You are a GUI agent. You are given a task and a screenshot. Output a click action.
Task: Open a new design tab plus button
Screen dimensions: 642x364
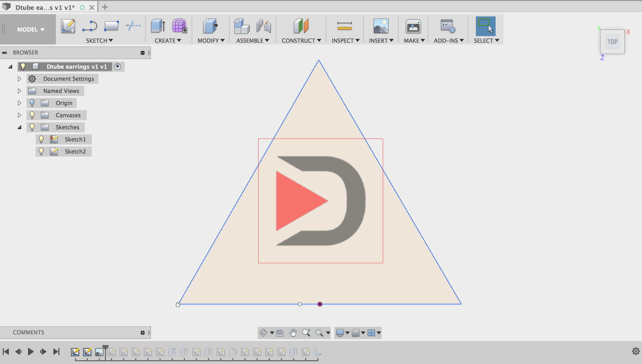point(105,7)
